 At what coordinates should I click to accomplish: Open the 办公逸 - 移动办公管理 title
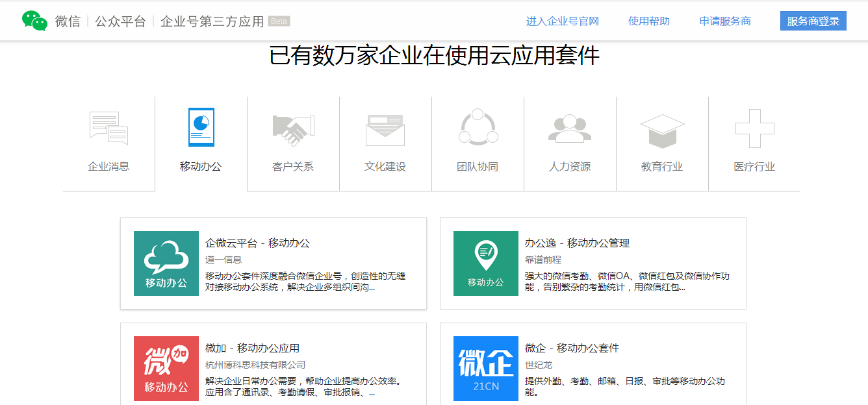(x=578, y=243)
